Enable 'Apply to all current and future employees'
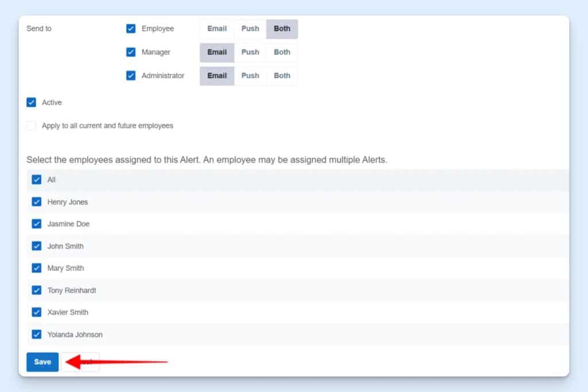 [31, 125]
